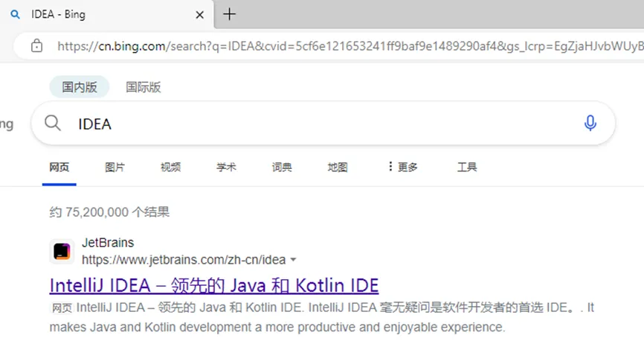
Task: Select the 图片 results tab
Action: pyautogui.click(x=115, y=167)
